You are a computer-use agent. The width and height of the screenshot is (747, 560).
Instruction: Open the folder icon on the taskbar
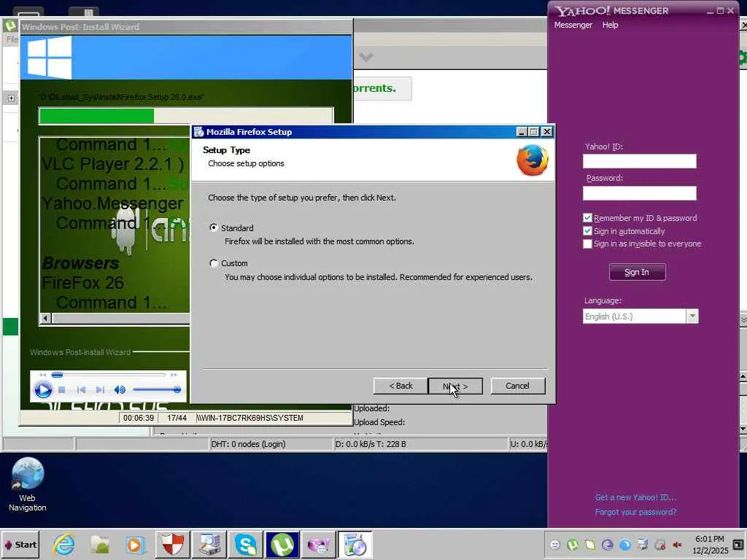(x=99, y=545)
